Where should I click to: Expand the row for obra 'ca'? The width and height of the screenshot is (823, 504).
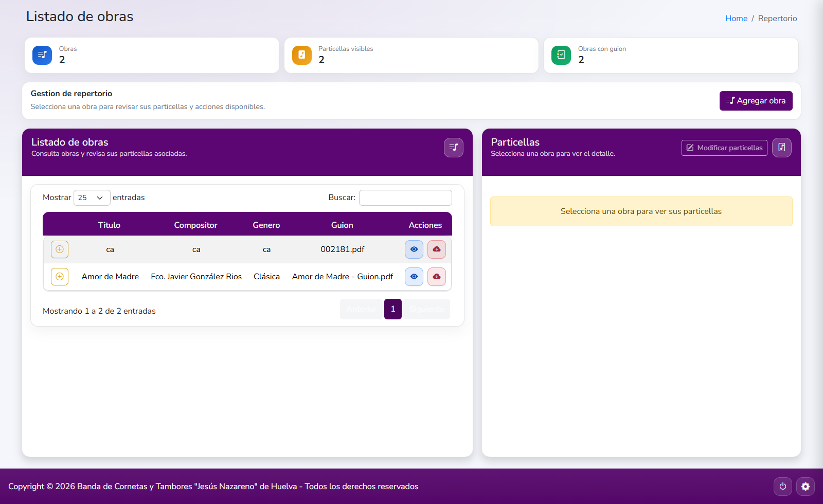point(60,249)
